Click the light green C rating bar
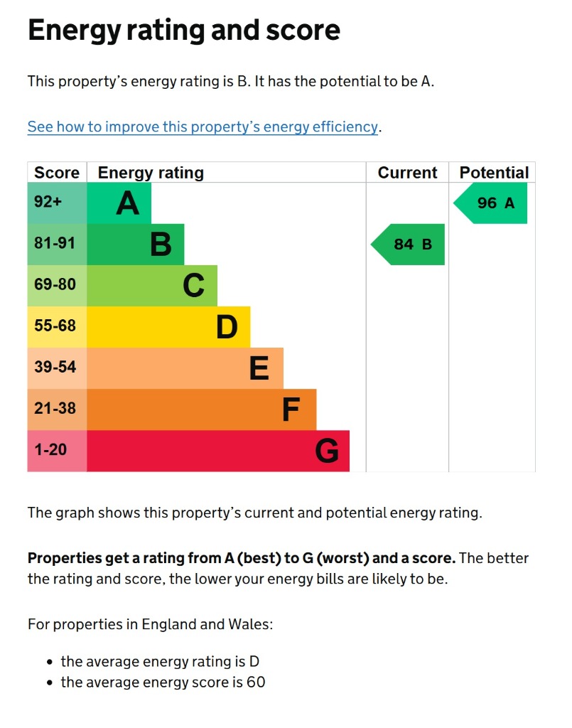This screenshot has width=572, height=728. click(x=152, y=286)
